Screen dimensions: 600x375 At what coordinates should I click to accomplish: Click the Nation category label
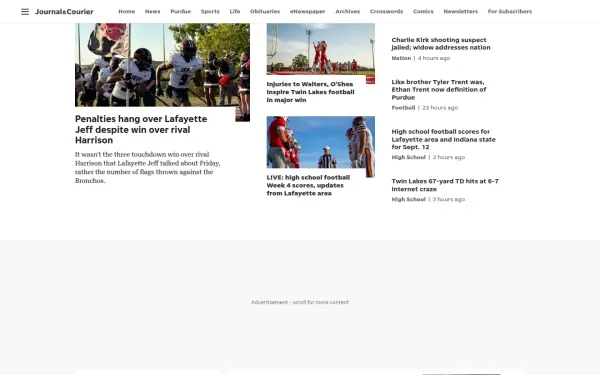pos(401,58)
